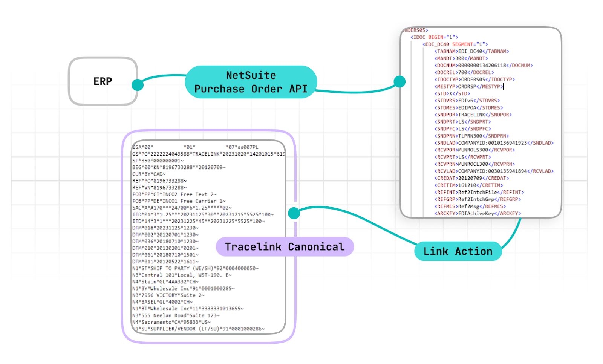
Task: Click the NetSuite Purchase Order API node
Action: pyautogui.click(x=251, y=82)
